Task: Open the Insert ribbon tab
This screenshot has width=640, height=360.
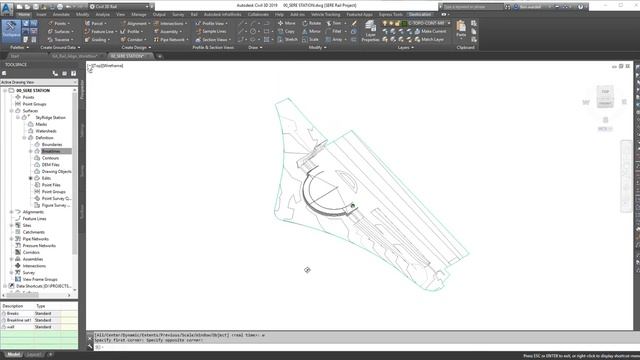Action: pos(42,15)
